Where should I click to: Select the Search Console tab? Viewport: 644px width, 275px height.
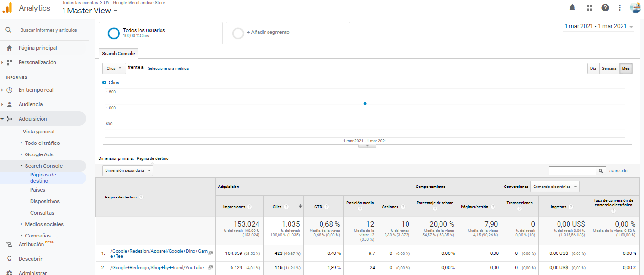click(x=118, y=53)
